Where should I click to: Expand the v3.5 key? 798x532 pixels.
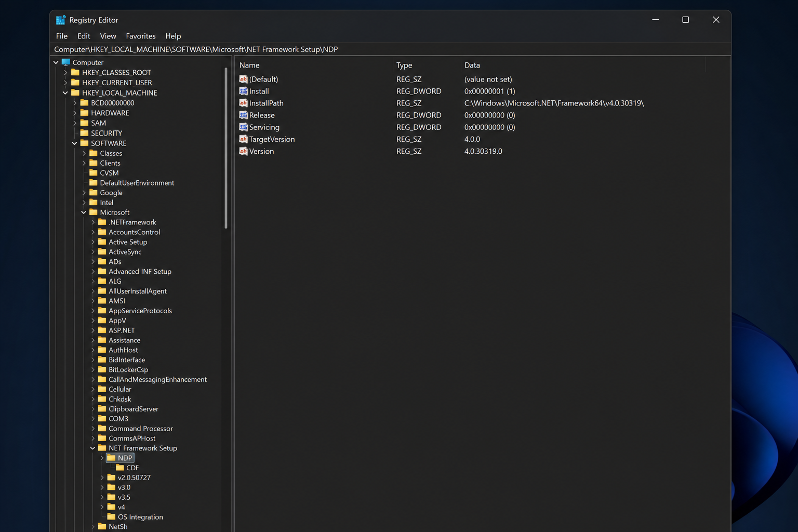pos(102,497)
